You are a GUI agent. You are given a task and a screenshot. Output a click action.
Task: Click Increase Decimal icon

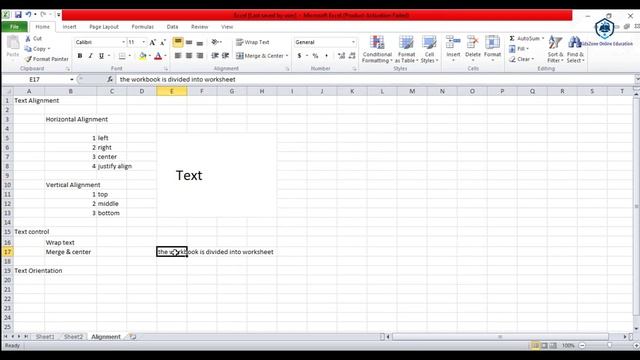[x=341, y=56]
